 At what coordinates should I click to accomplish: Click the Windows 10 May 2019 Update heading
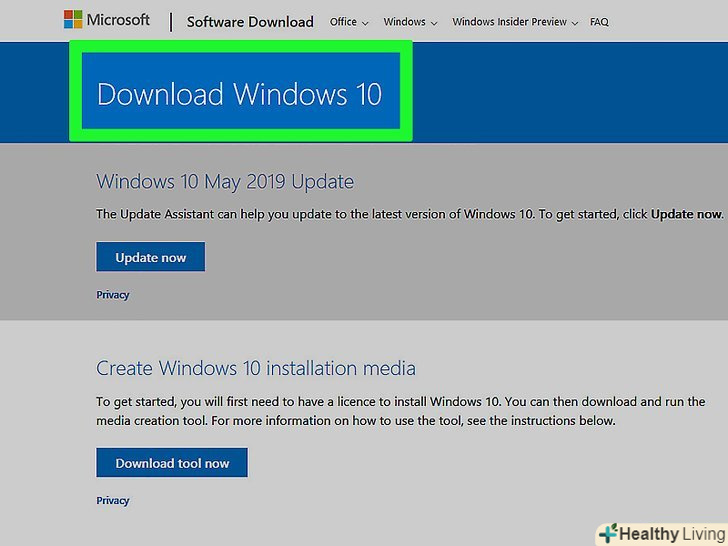click(x=225, y=182)
